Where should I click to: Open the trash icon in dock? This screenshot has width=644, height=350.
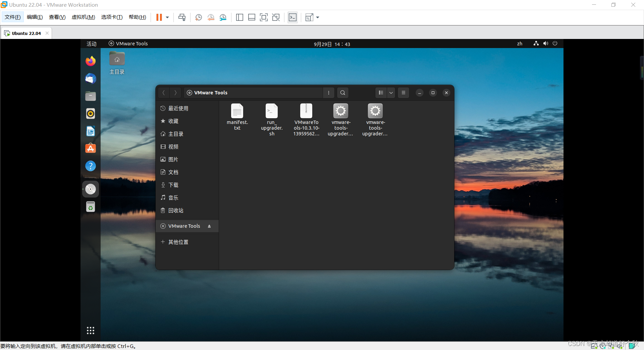pos(91,207)
